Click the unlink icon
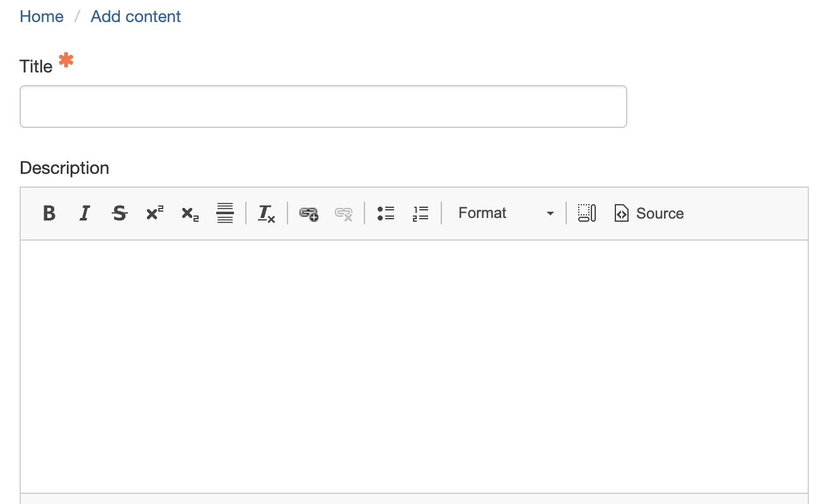Image resolution: width=831 pixels, height=504 pixels. click(344, 213)
